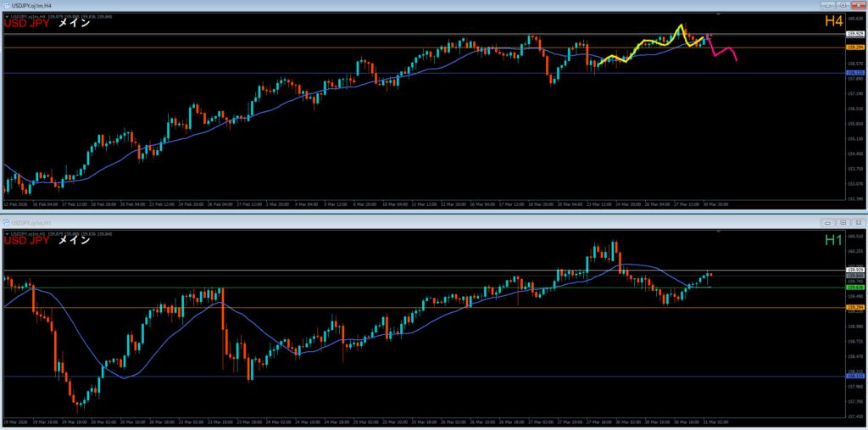868x430 pixels.
Task: Collapse the H1 chart info arrow at top-left
Action: [x=6, y=232]
